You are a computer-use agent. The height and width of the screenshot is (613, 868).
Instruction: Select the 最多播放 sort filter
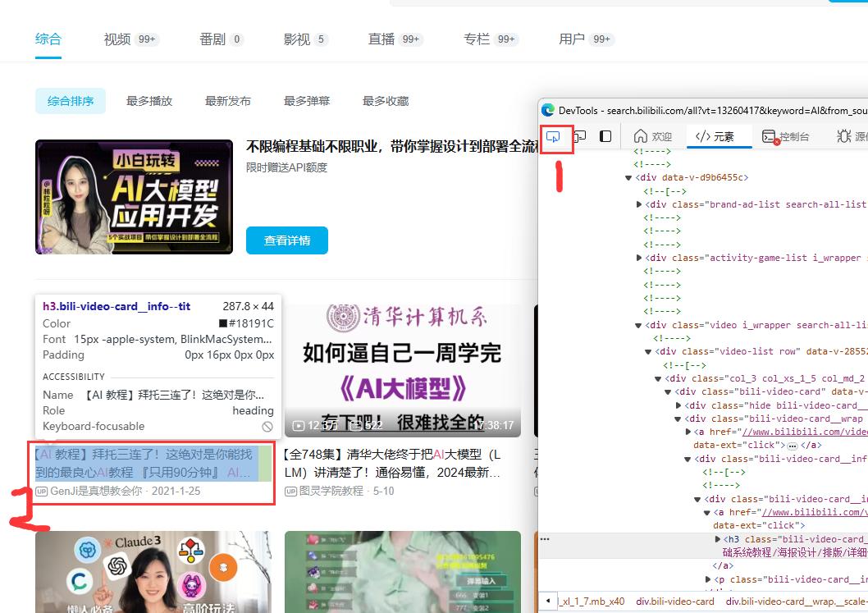[x=148, y=100]
